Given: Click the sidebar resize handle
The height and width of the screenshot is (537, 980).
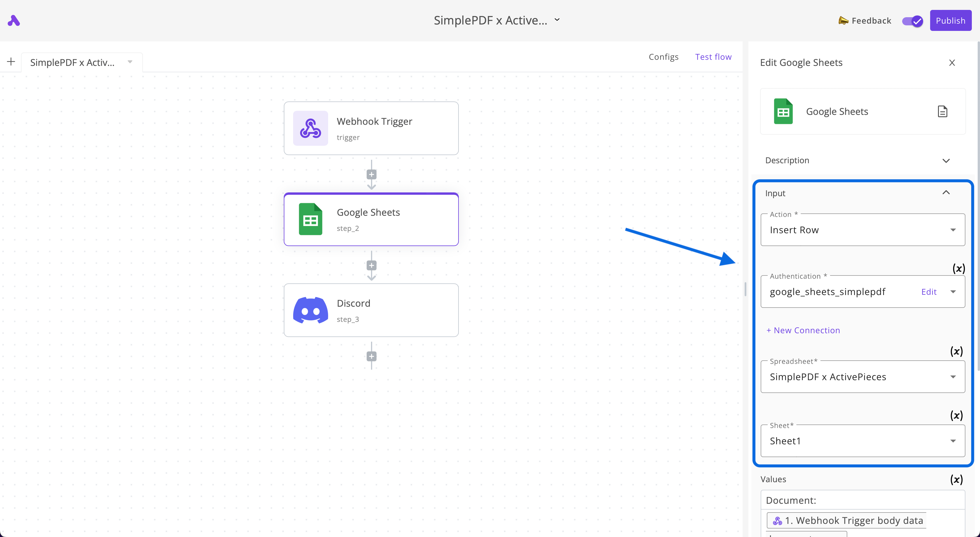Looking at the screenshot, I should point(745,289).
